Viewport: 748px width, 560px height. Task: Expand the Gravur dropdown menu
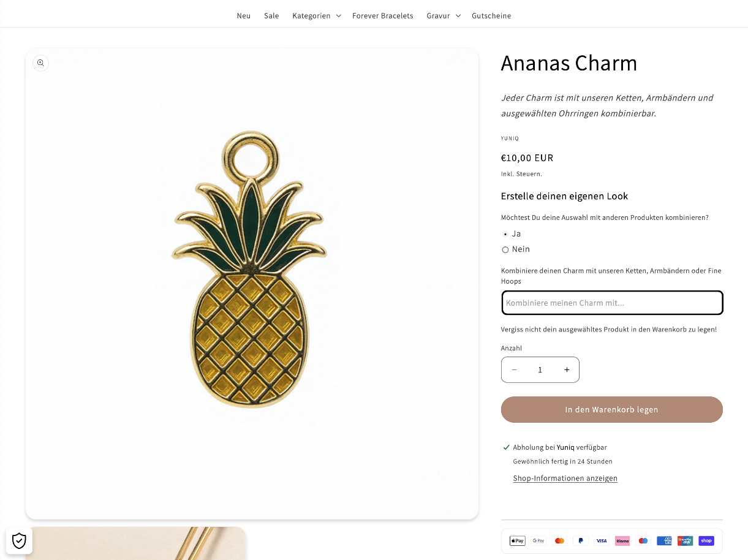pyautogui.click(x=443, y=16)
